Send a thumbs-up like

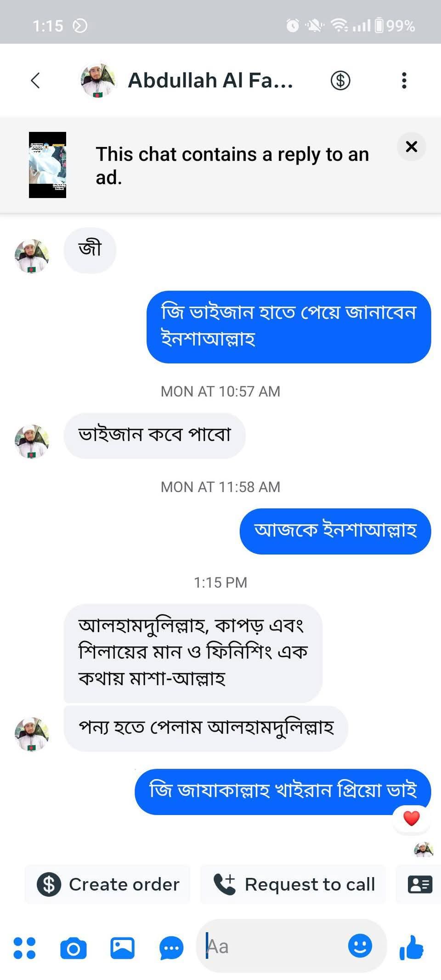tap(412, 947)
